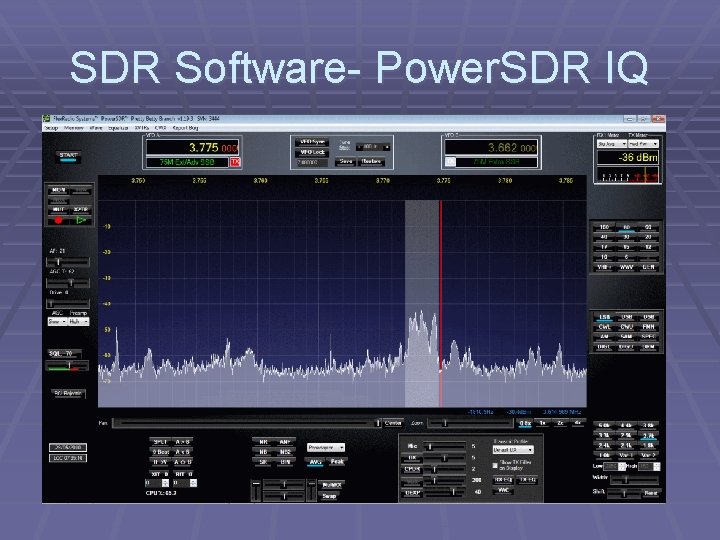Click the VFO A frequency display 3.775
720x540 pixels.
click(x=193, y=148)
